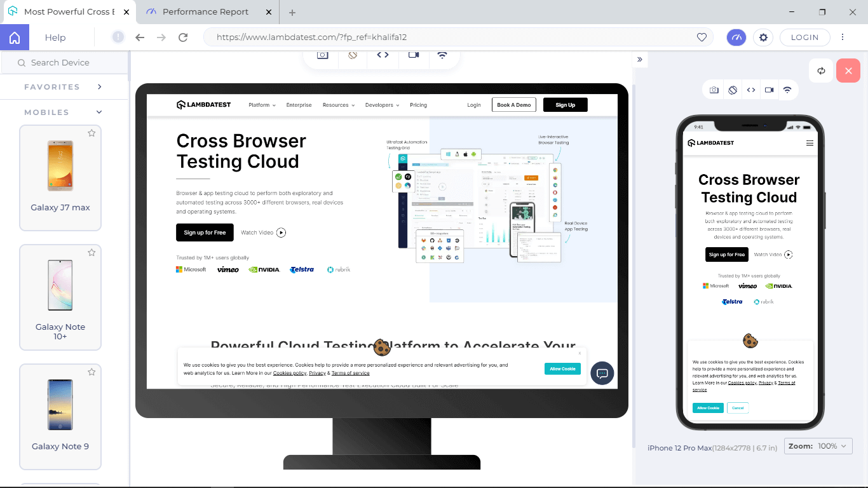Switch to the Performance Report tab
The image size is (868, 488).
[x=207, y=12]
